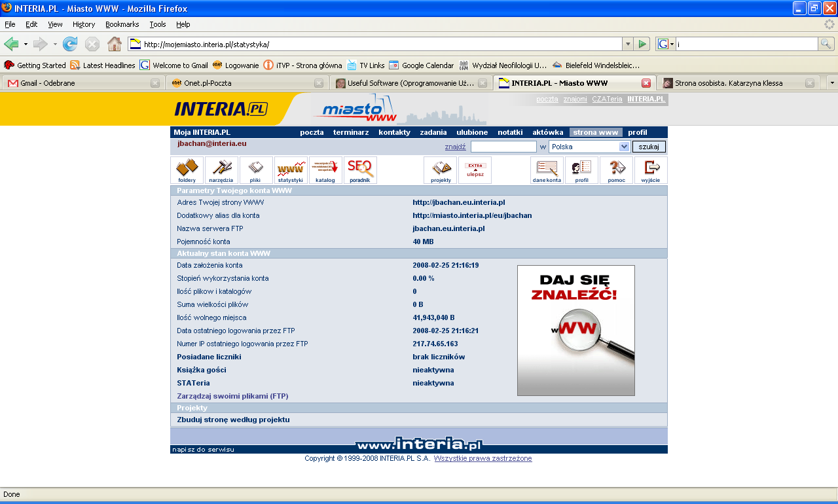Image resolution: width=838 pixels, height=504 pixels.
Task: Open the URL bar history dropdown
Action: coord(628,44)
